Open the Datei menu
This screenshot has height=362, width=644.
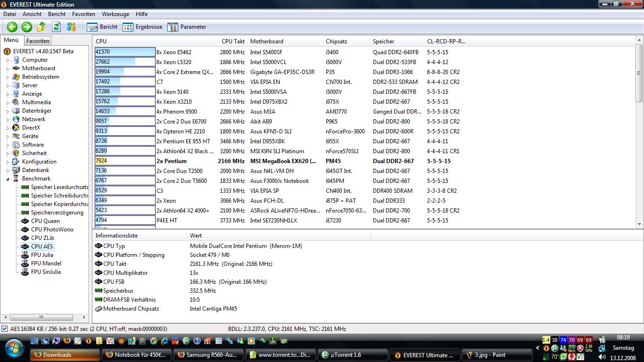pos(9,14)
